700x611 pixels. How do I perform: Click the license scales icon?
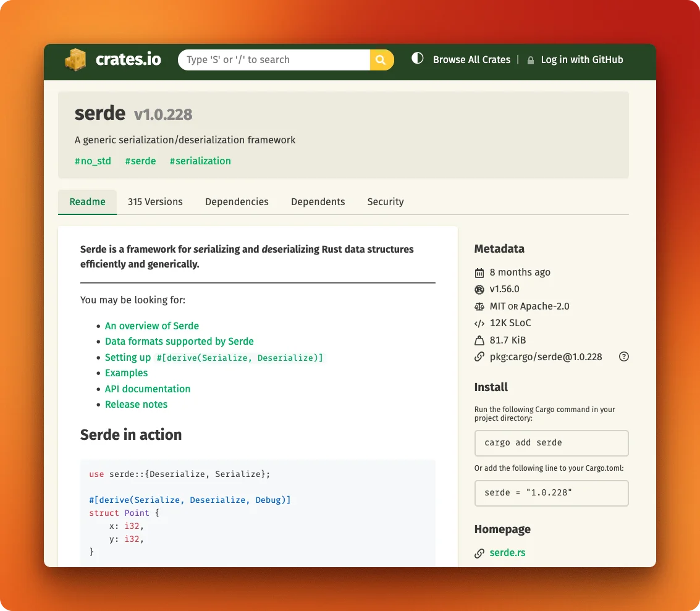pos(479,306)
